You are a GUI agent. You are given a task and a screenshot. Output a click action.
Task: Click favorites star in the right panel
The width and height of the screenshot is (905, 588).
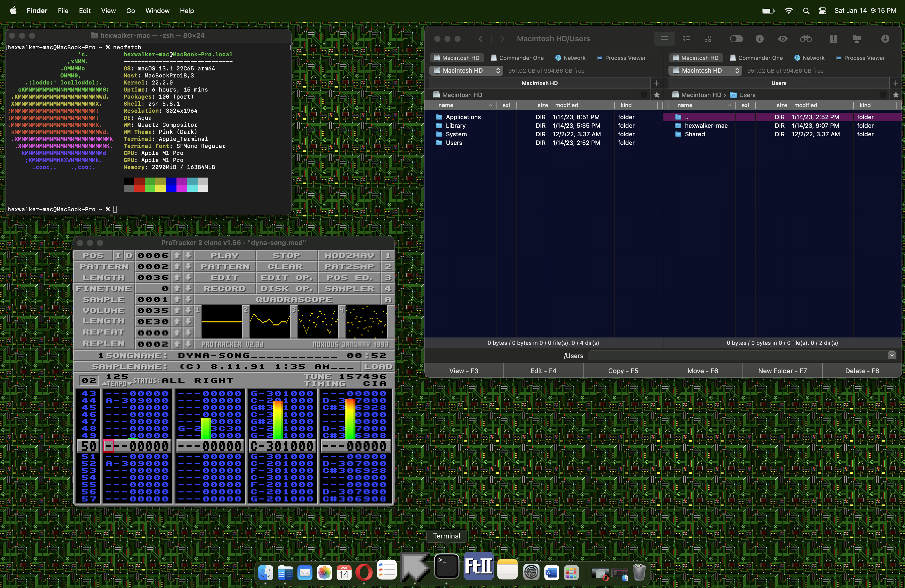(x=895, y=95)
